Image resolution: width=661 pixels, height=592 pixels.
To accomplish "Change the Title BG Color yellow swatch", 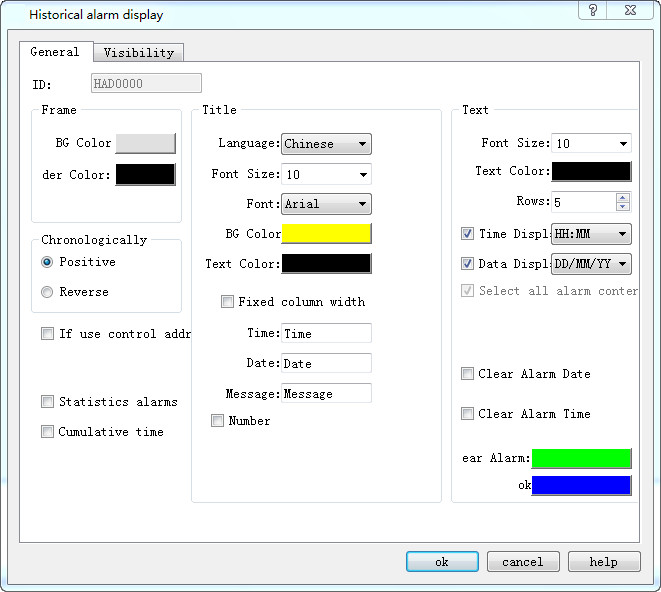I will click(x=326, y=234).
